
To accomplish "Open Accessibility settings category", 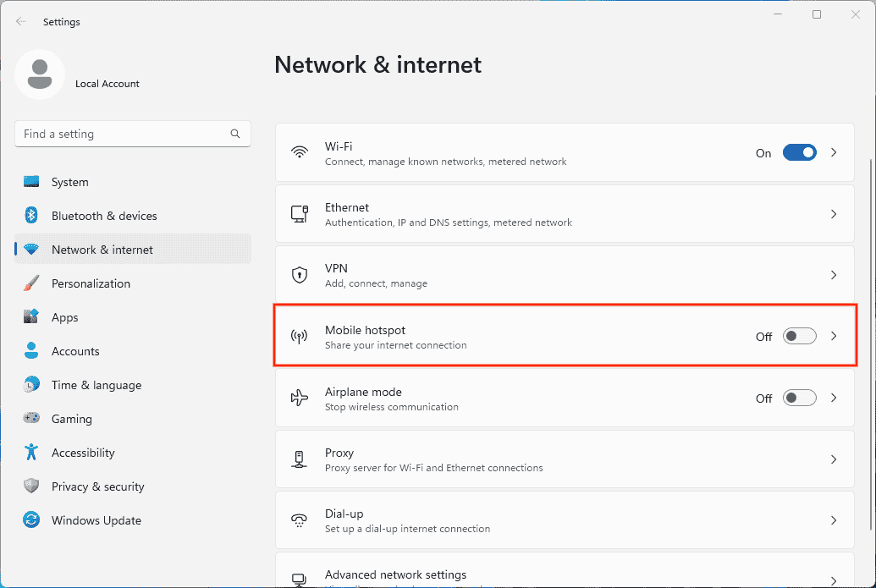I will pos(132,453).
